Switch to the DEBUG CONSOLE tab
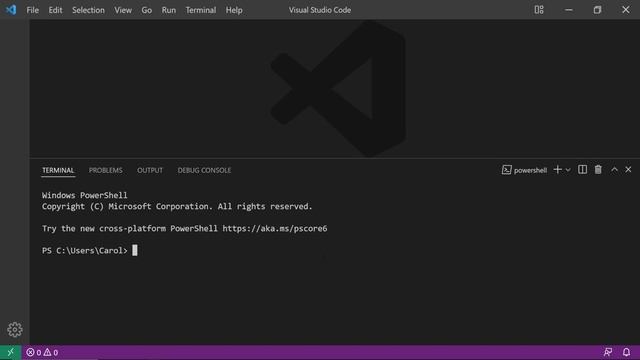The image size is (640, 360). 204,170
